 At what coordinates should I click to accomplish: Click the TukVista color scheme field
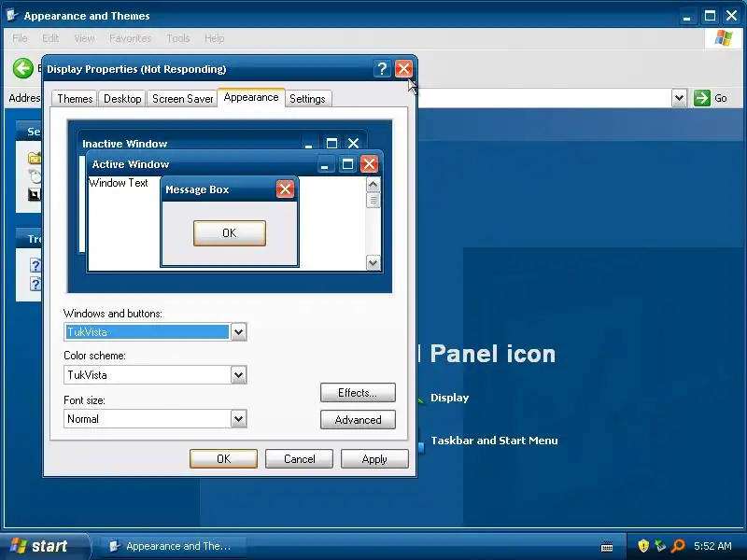pos(148,375)
